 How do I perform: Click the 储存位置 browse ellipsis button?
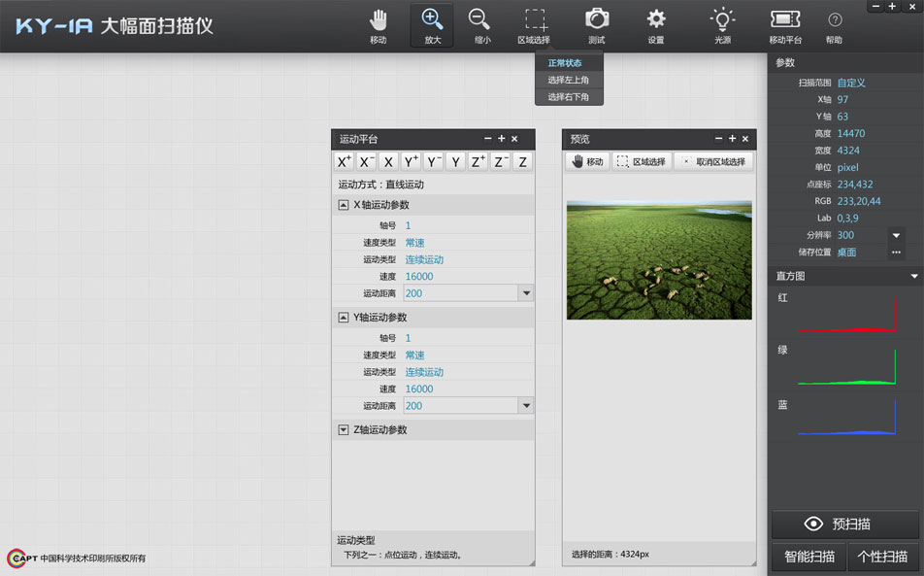coord(896,253)
